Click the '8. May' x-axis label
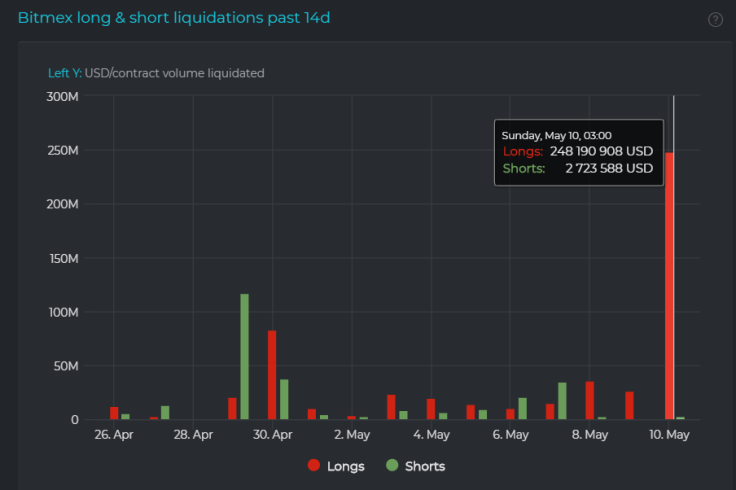The height and width of the screenshot is (490, 736). pyautogui.click(x=590, y=435)
